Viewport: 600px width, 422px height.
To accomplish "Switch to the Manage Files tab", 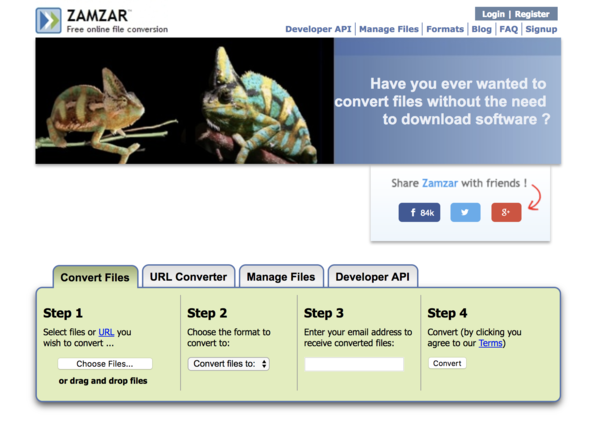I will pos(281,276).
